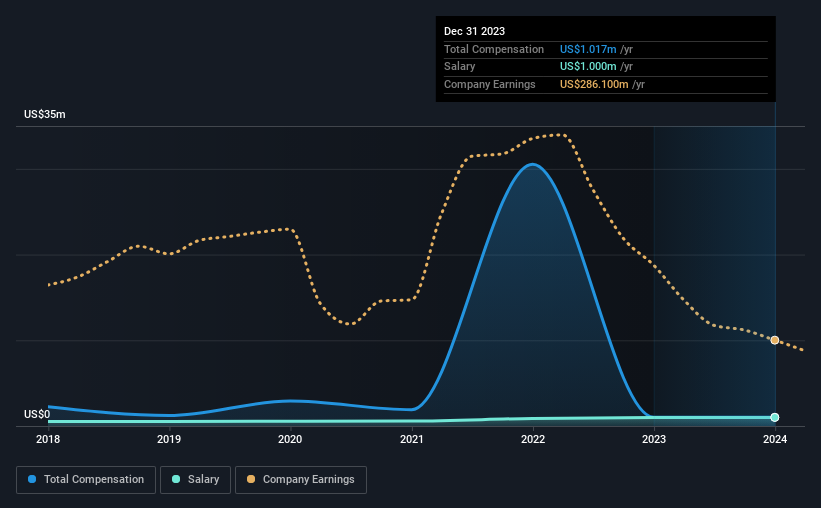Click the 2021 x-axis label
Screen dimensions: 821x508
coord(412,439)
